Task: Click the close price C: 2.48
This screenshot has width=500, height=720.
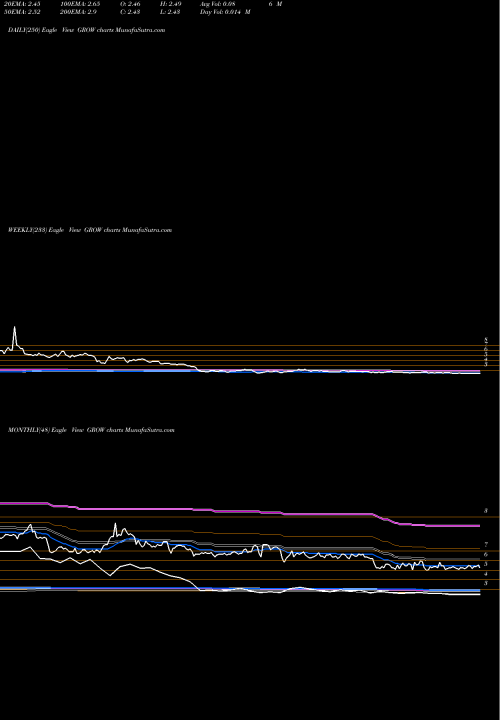Action: tap(130, 12)
